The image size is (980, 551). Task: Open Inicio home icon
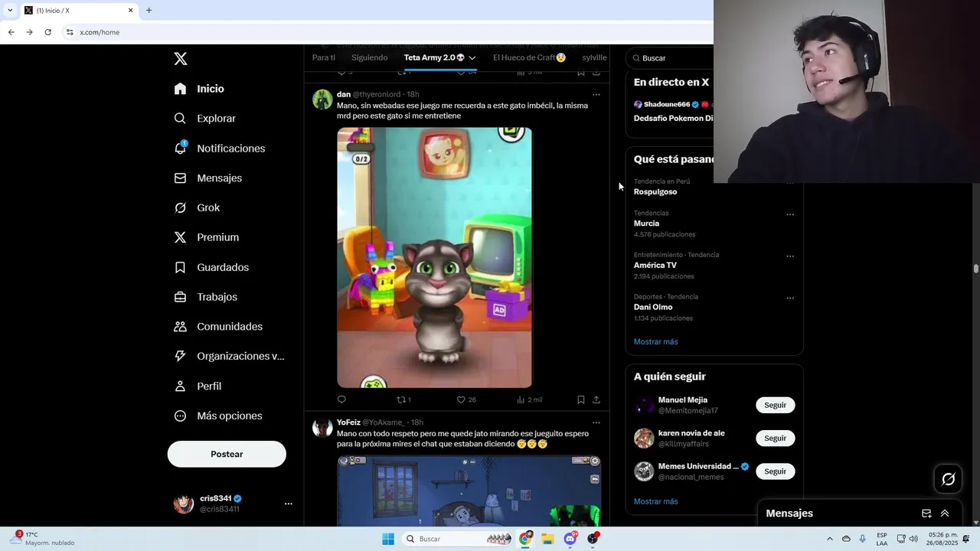coord(180,89)
